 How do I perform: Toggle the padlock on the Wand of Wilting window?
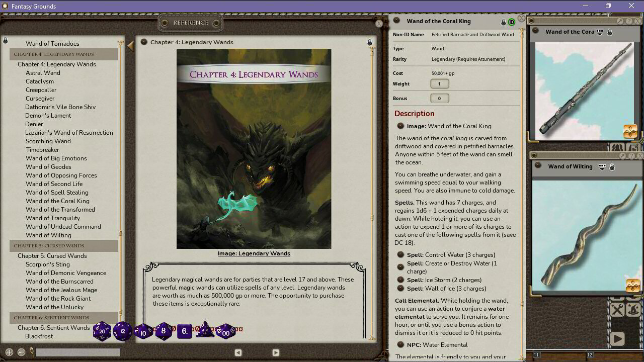coord(612,167)
